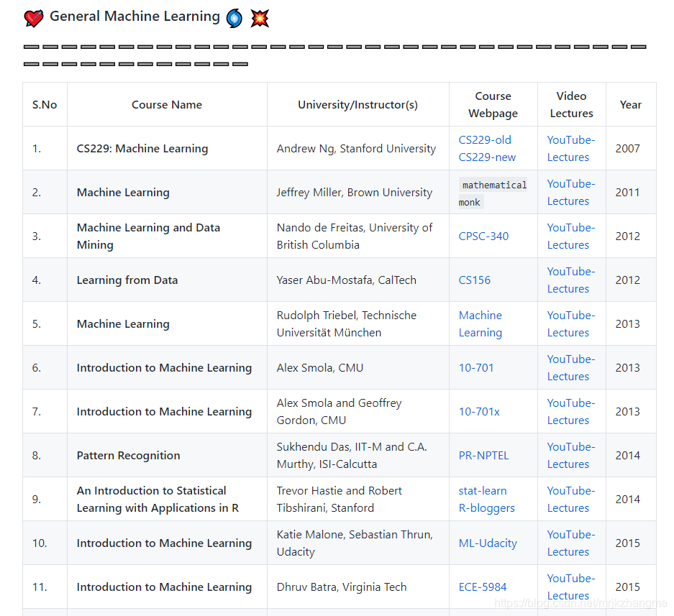Open the PR-NPTEL course webpage link
Viewport: 674px width, 616px height.
click(483, 455)
